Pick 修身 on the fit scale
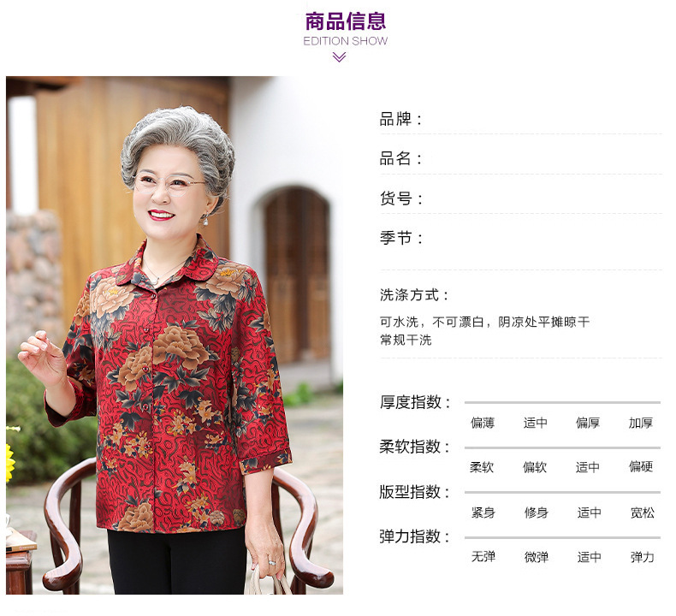 (x=537, y=512)
